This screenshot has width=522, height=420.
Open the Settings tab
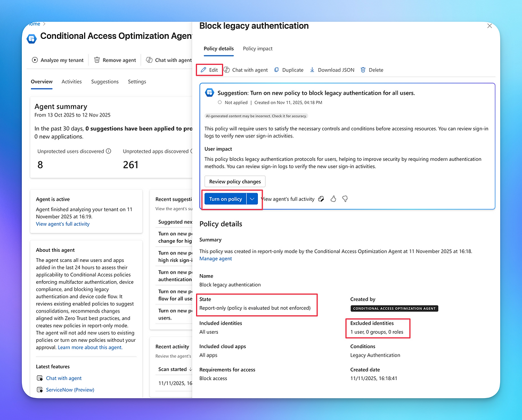click(137, 81)
